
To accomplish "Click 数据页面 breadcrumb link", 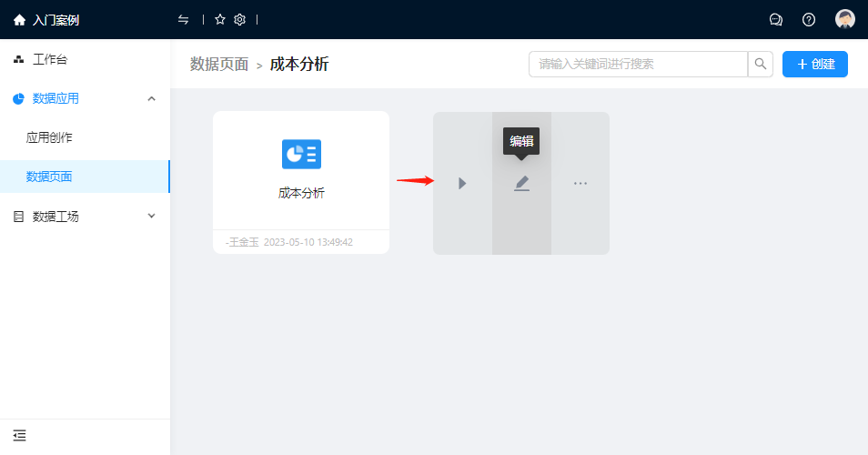I will tap(219, 65).
